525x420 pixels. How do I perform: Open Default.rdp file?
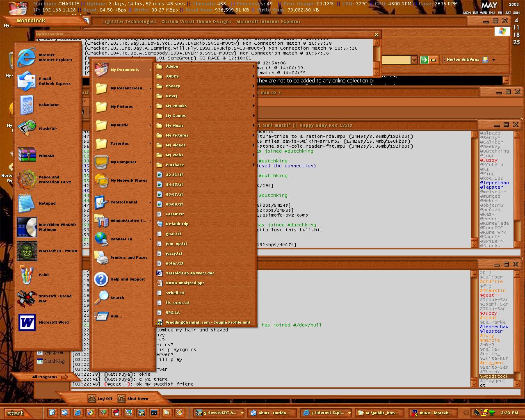coord(205,224)
